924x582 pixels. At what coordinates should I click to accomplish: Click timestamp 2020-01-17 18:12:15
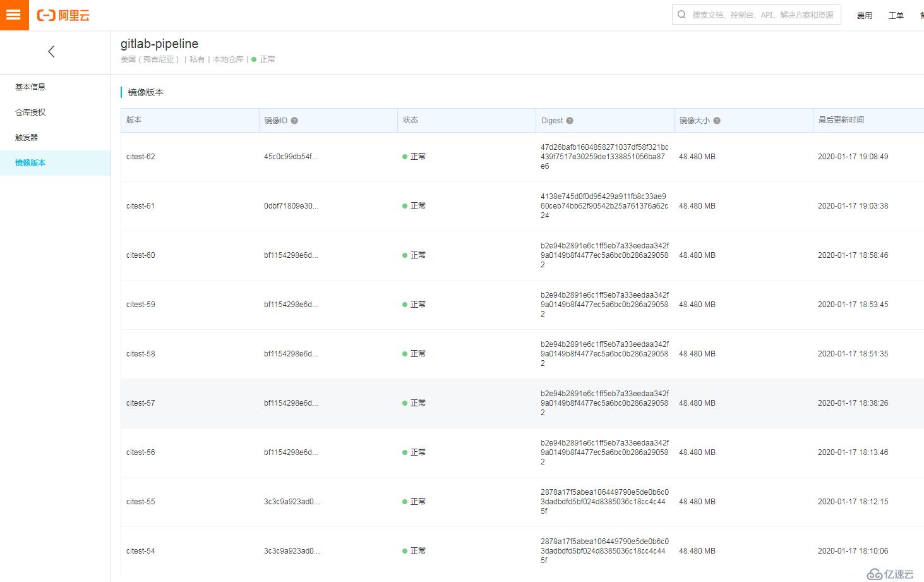[x=853, y=502]
